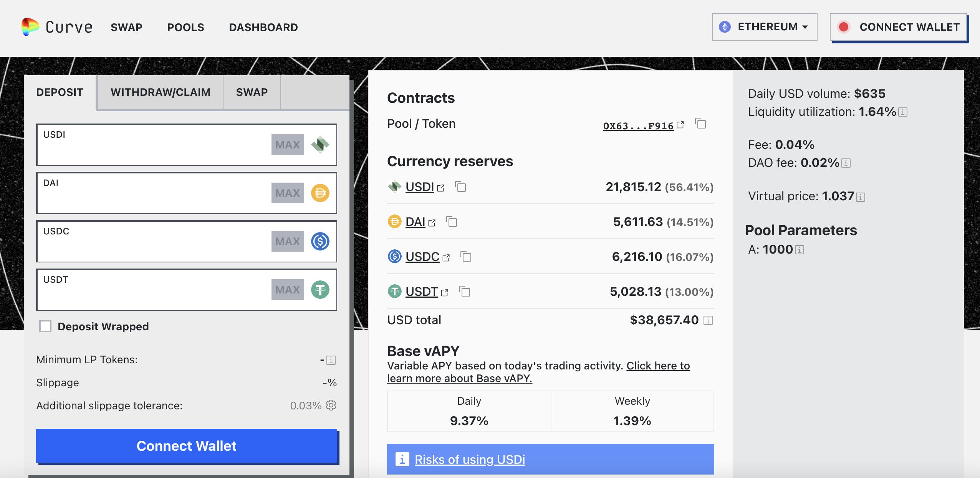Copy the DAI token address
980x478 pixels.
coord(452,222)
